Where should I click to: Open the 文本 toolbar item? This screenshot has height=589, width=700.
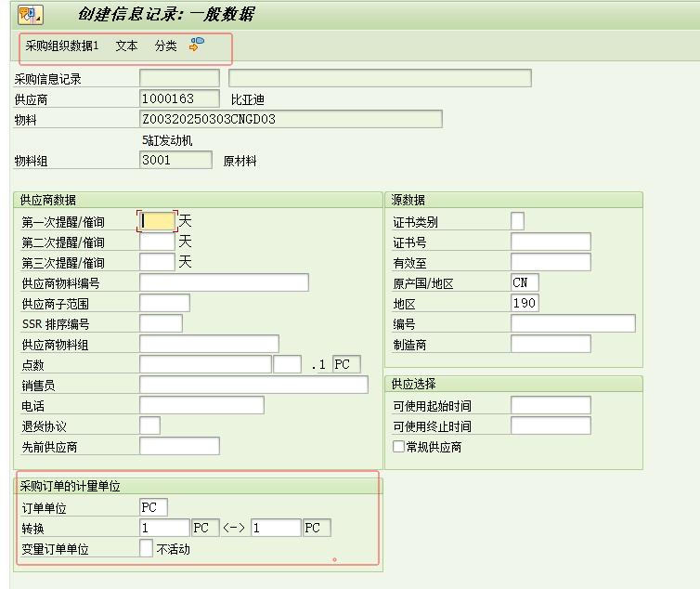[x=126, y=46]
